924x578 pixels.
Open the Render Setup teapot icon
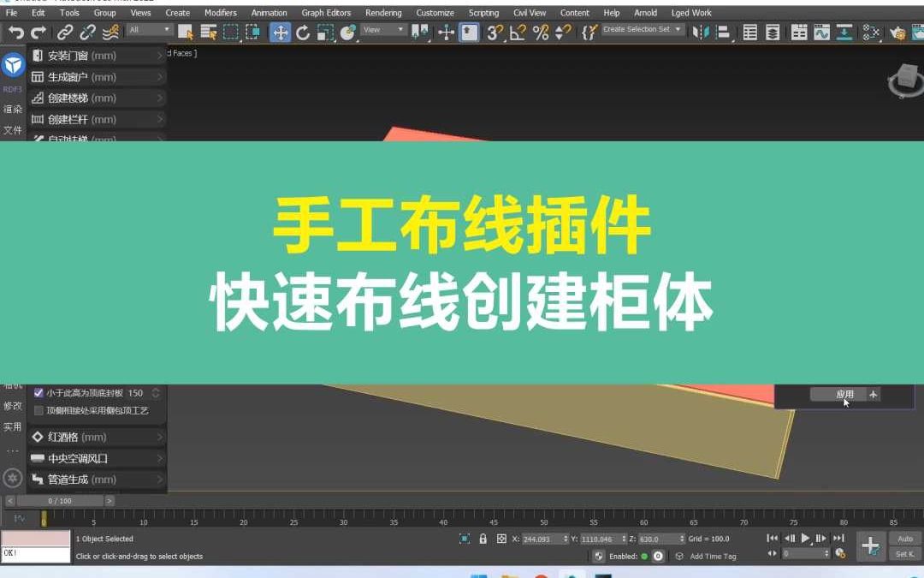897,33
